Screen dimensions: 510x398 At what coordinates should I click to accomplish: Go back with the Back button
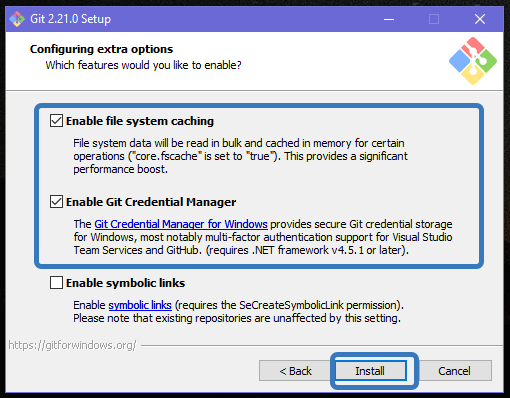tap(295, 371)
